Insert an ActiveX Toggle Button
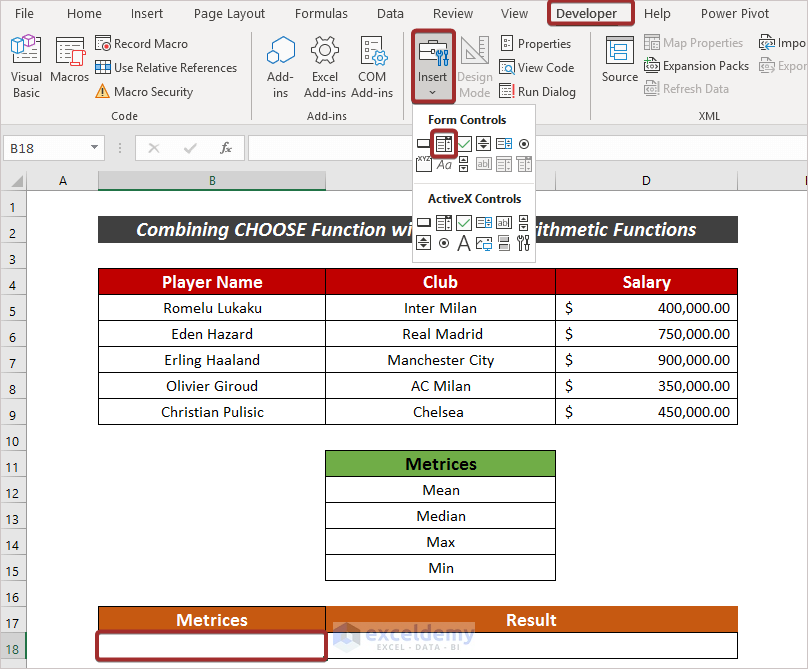Image resolution: width=808 pixels, height=669 pixels. (504, 243)
